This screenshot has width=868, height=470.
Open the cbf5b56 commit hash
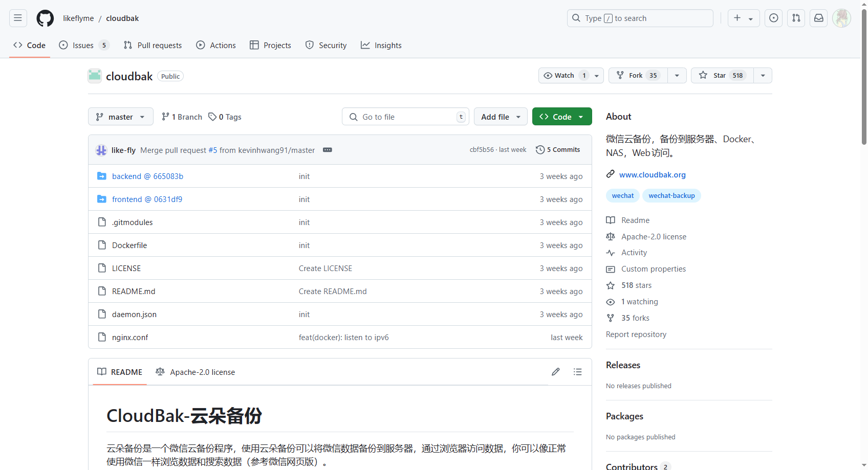click(482, 150)
